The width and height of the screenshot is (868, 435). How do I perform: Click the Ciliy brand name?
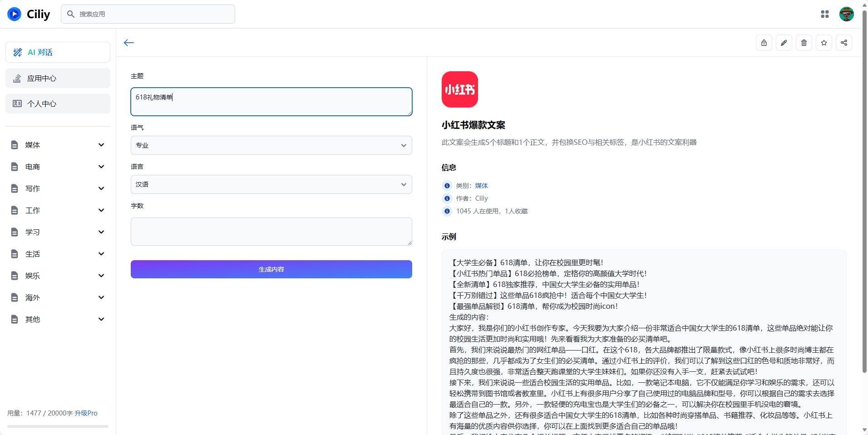click(x=38, y=14)
